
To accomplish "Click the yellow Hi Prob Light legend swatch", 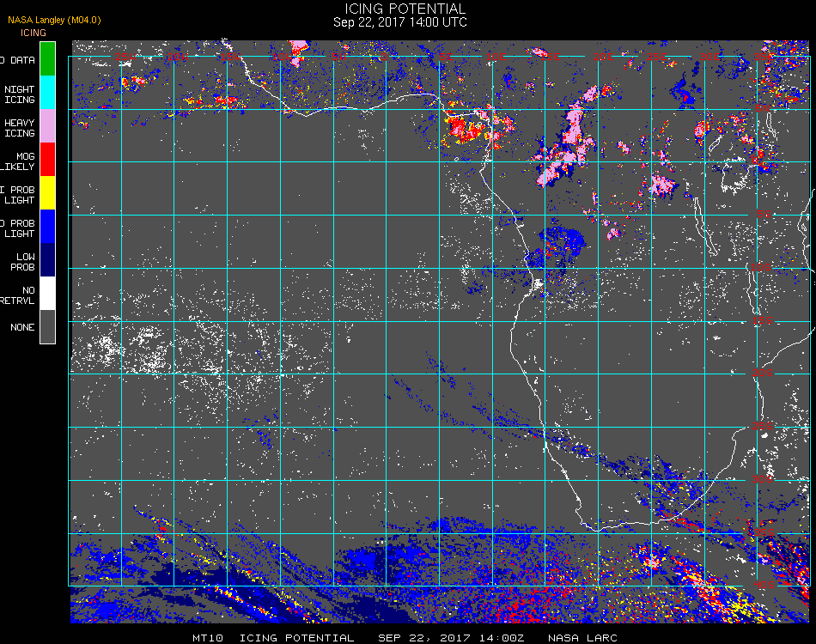I will coord(47,193).
